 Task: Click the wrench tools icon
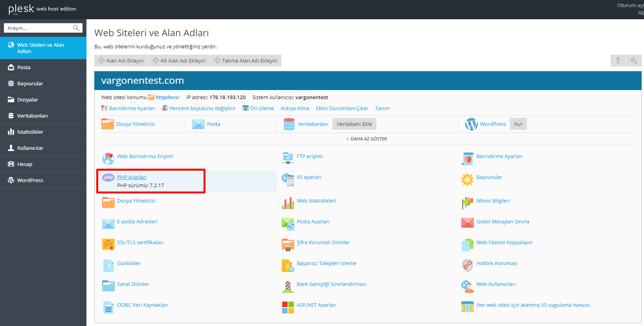click(633, 61)
